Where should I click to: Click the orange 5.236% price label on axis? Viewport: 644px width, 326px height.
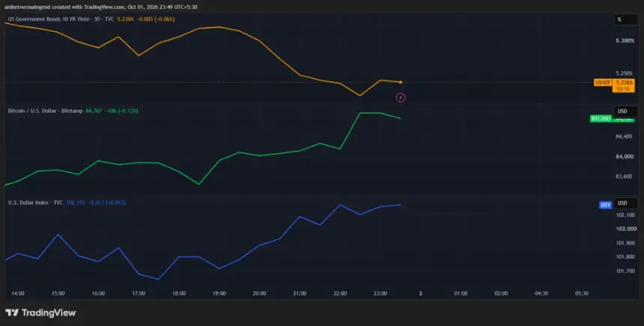[x=624, y=85]
